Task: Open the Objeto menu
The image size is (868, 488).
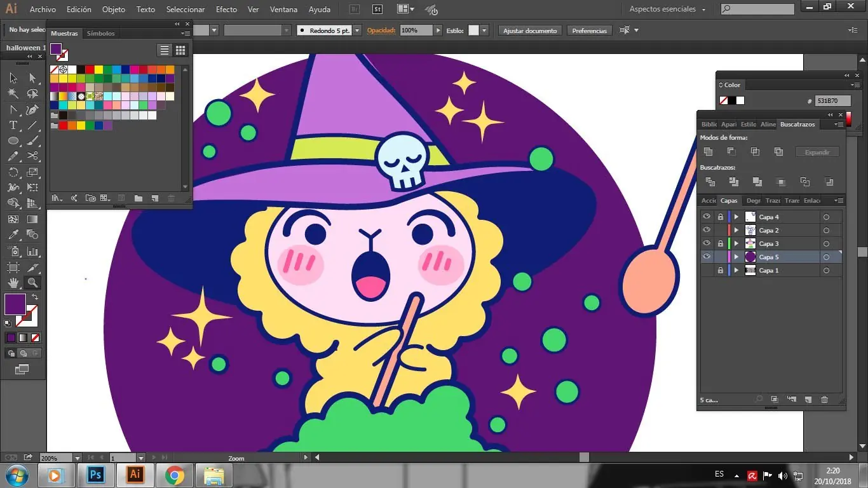Action: 114,10
